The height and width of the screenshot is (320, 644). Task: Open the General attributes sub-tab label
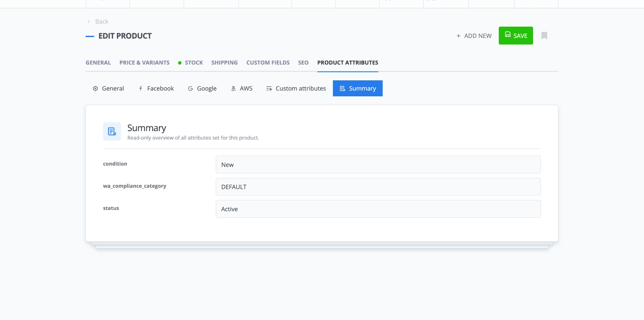point(113,88)
